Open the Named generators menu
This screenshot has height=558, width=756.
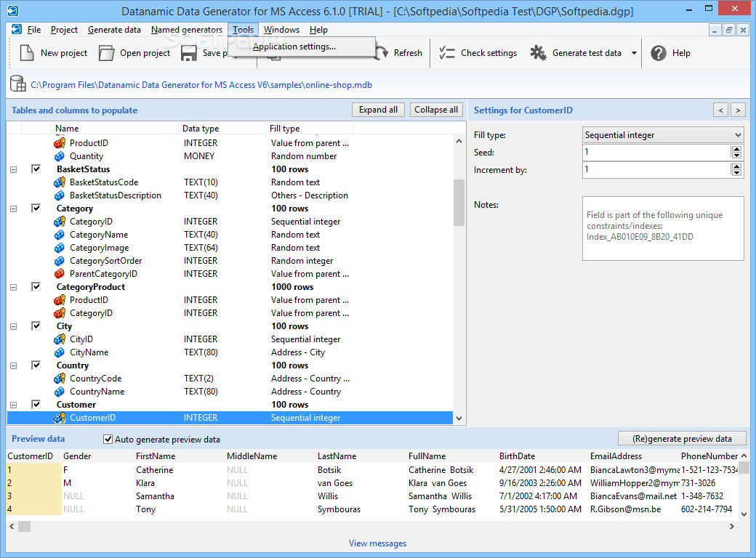point(187,30)
